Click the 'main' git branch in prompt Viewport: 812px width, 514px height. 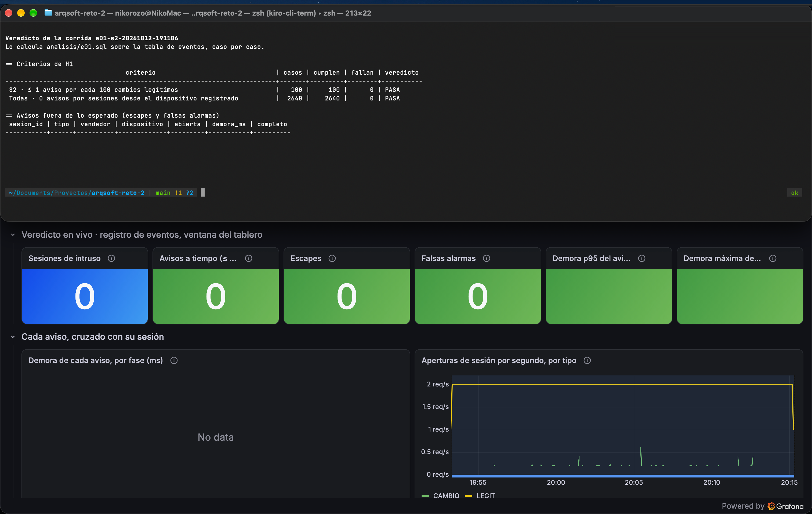pyautogui.click(x=163, y=193)
